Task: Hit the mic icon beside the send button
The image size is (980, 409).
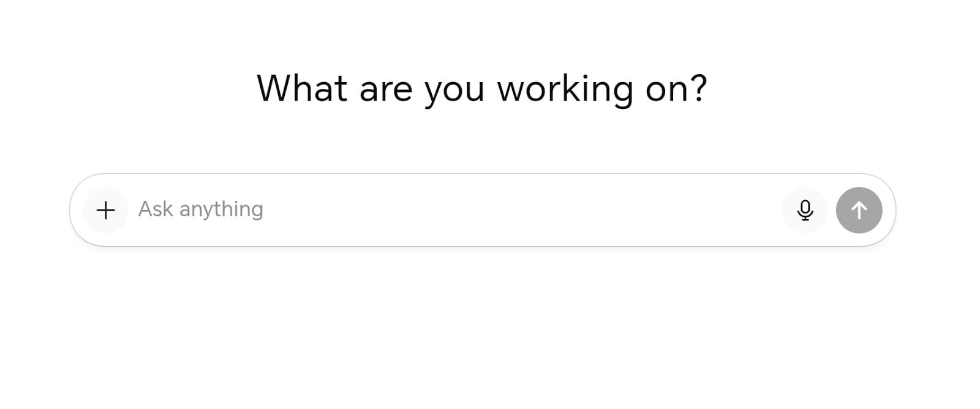Action: [805, 210]
